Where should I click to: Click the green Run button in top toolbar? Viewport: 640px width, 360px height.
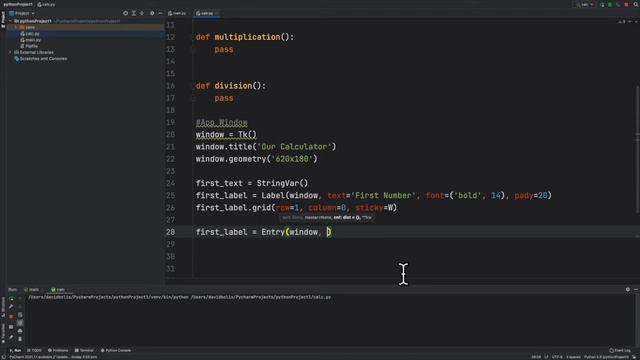click(602, 4)
